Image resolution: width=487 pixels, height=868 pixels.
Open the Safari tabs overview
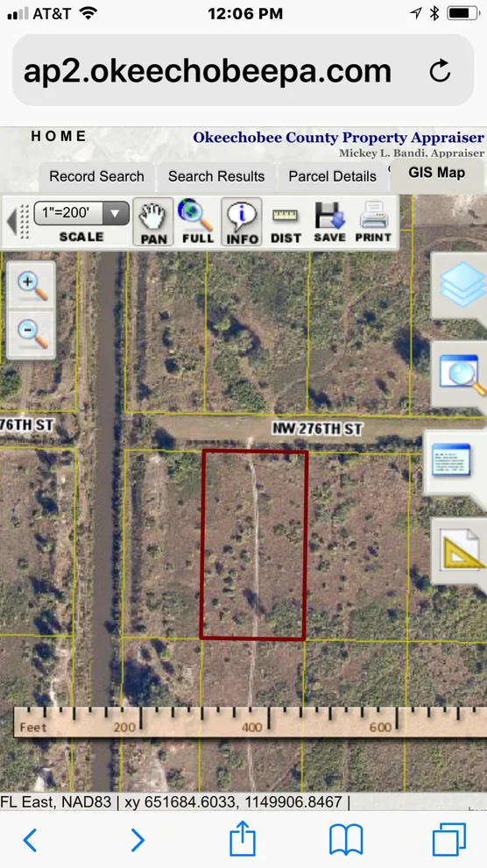(448, 840)
